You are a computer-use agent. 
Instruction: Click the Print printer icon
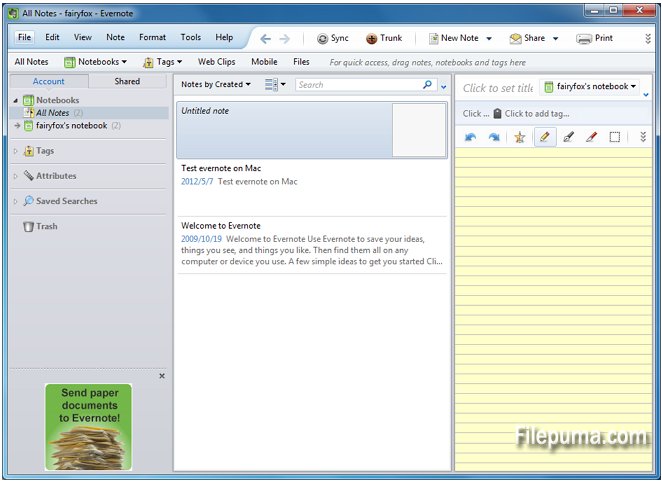(x=584, y=38)
